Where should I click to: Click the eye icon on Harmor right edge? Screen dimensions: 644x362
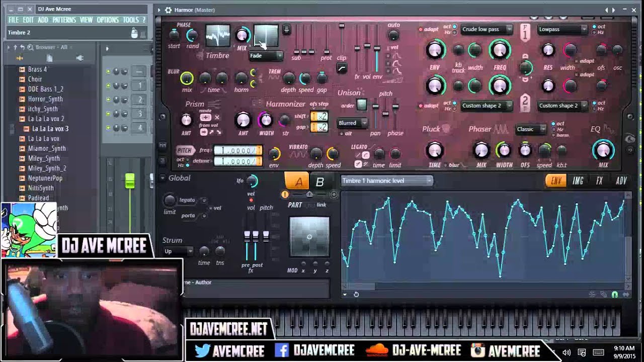point(629,139)
